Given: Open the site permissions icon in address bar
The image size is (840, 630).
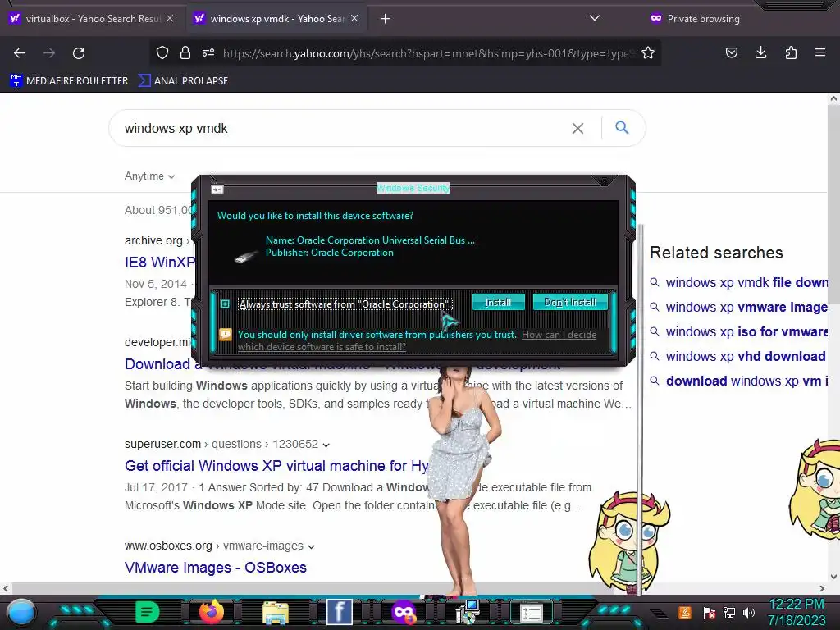Looking at the screenshot, I should click(208, 52).
